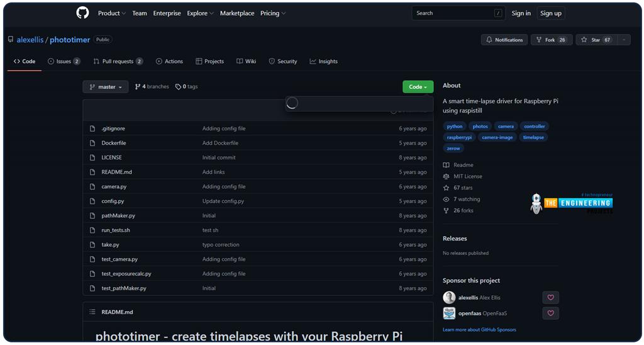Click the 0 tags icon link
Image resolution: width=644 pixels, height=345 pixels.
[x=179, y=87]
